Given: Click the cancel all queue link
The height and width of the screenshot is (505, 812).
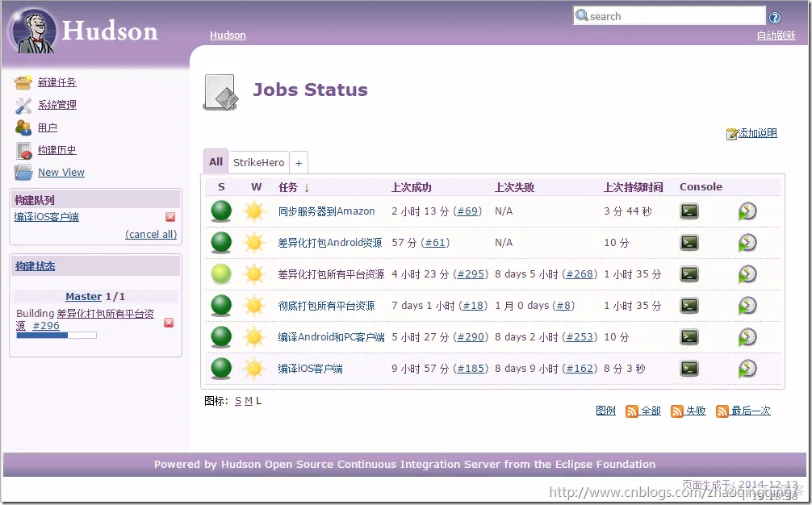Looking at the screenshot, I should coord(151,235).
